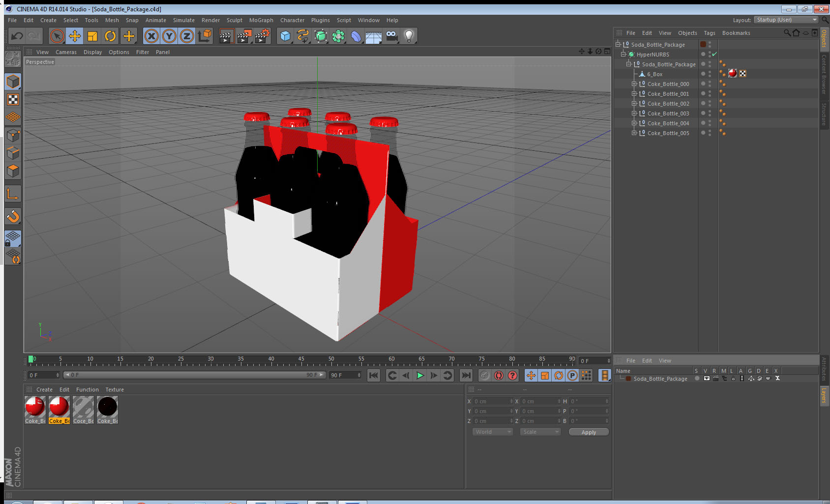Open the MoGraph menu
This screenshot has height=504, width=830.
261,20
